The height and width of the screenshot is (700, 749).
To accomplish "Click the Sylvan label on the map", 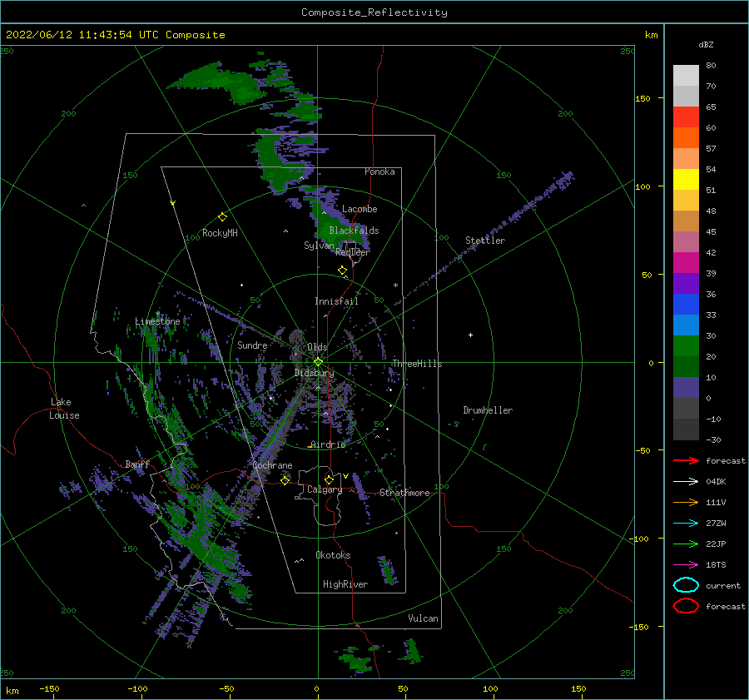I will (x=319, y=246).
